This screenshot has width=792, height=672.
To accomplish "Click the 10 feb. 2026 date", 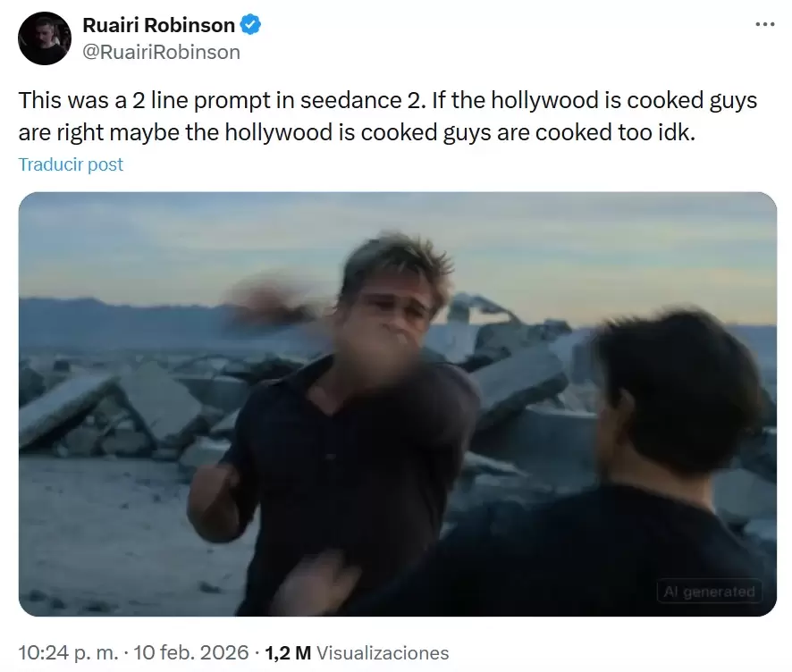I will 191,652.
